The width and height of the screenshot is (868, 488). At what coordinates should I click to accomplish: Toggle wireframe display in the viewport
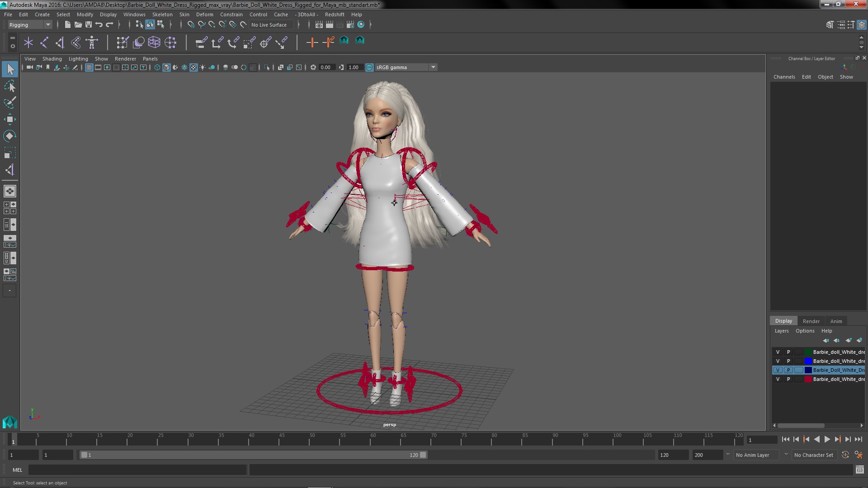[x=157, y=67]
